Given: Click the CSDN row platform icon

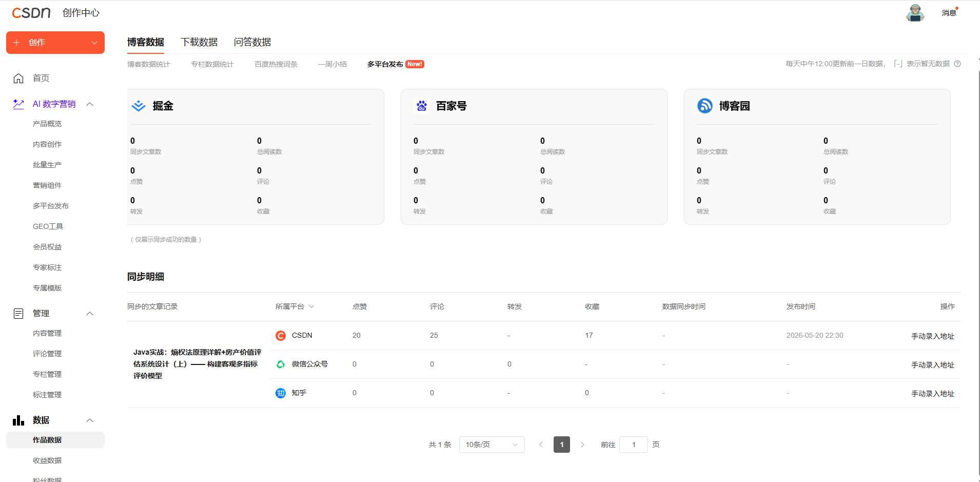Looking at the screenshot, I should (x=281, y=336).
